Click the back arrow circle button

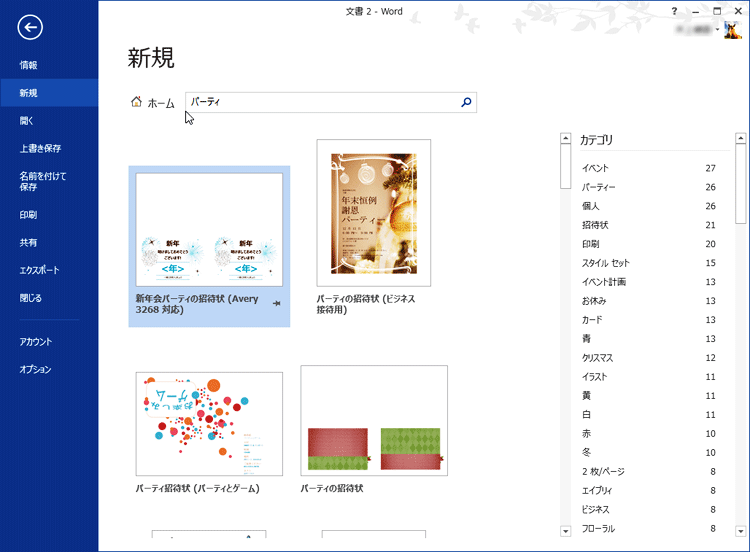tap(30, 28)
